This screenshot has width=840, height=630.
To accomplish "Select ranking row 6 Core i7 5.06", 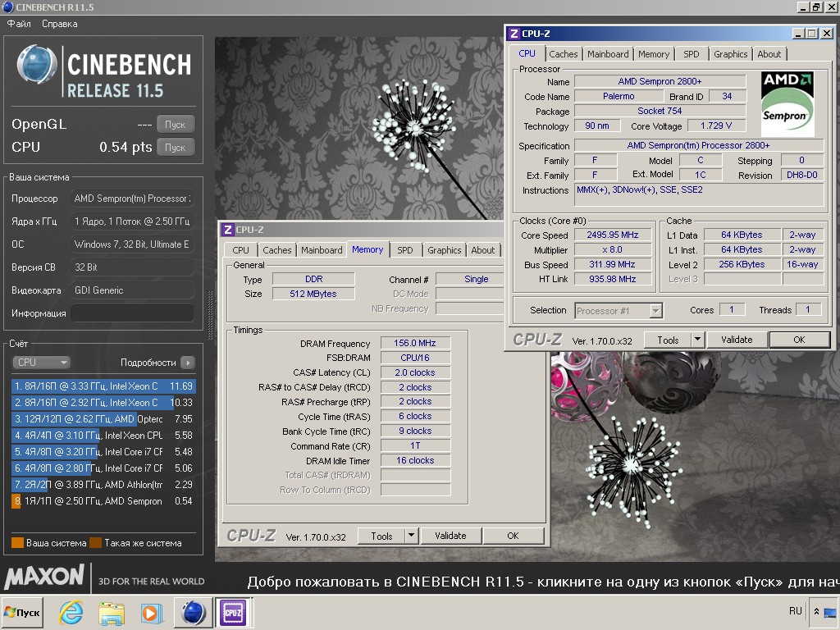I will pos(103,468).
